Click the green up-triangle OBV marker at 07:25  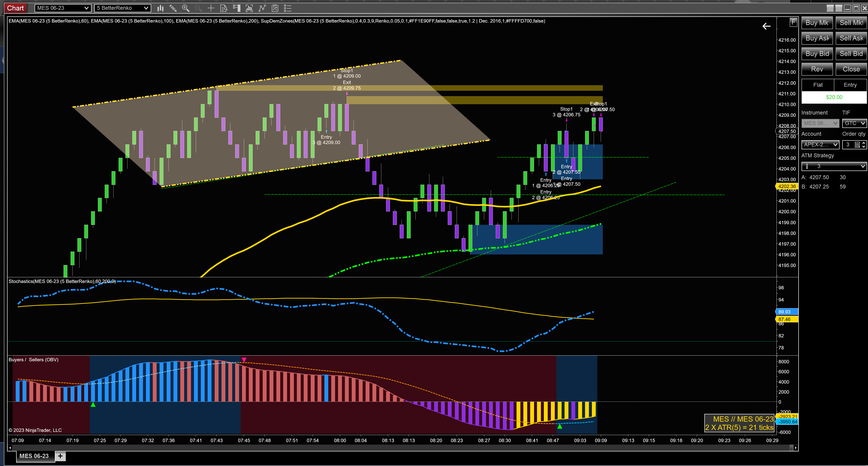[x=93, y=404]
